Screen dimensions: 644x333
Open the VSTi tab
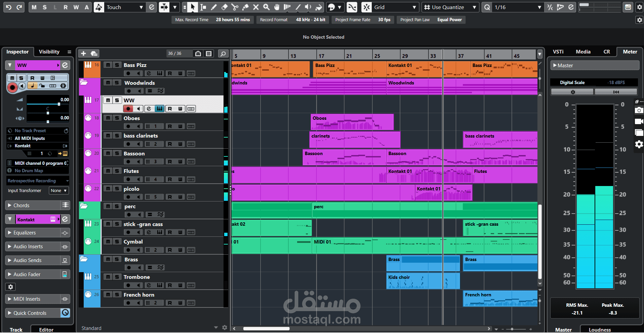point(558,52)
